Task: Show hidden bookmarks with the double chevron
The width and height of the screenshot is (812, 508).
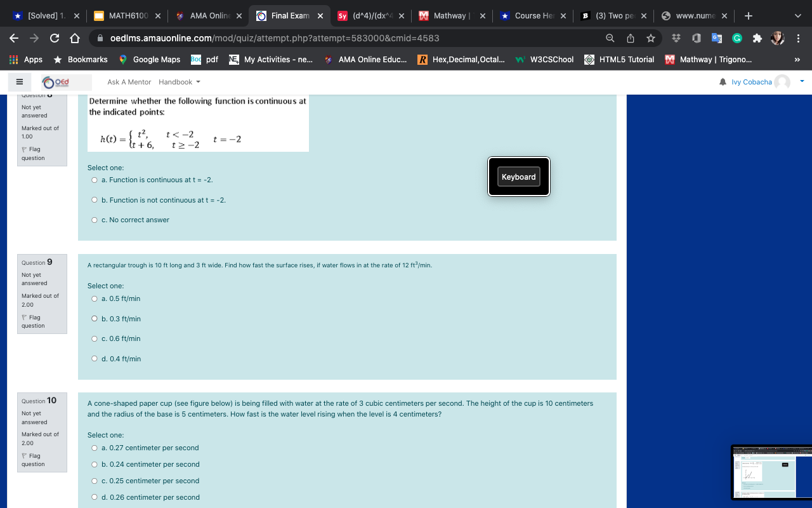Action: pos(797,60)
